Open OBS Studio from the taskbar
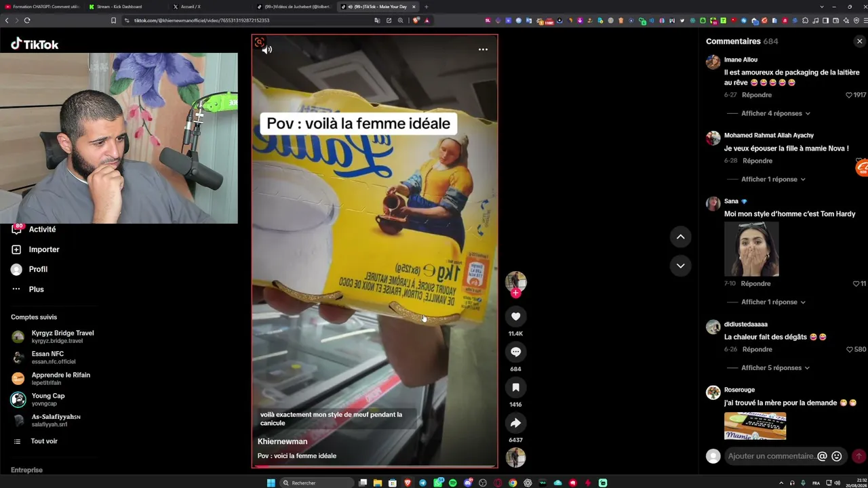Screen dimensions: 868x488 click(483, 483)
